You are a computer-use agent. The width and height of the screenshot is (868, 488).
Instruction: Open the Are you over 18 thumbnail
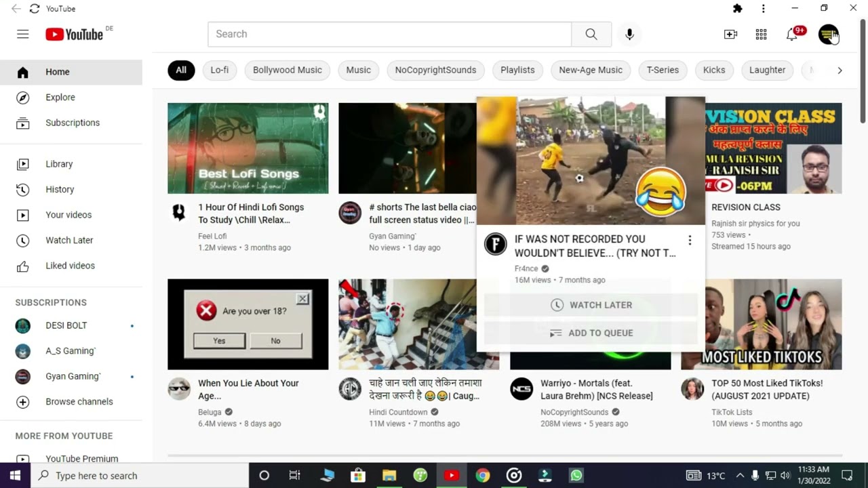[248, 324]
